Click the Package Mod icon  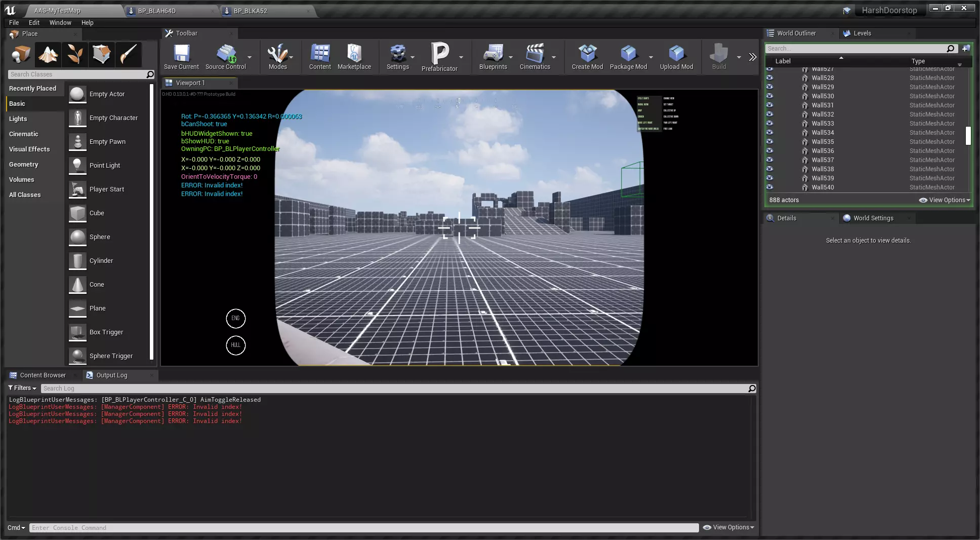tap(628, 54)
